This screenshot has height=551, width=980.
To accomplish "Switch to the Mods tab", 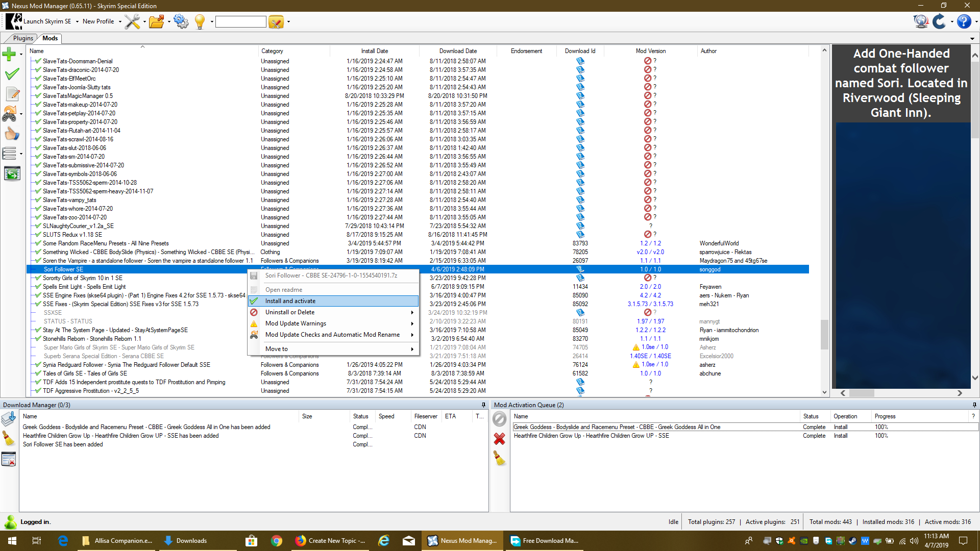I will click(50, 38).
